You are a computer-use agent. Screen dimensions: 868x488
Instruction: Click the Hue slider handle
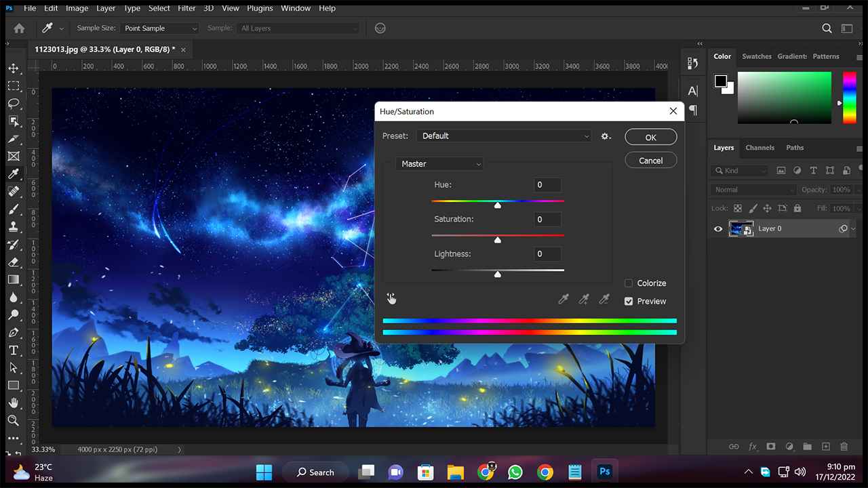click(x=498, y=205)
